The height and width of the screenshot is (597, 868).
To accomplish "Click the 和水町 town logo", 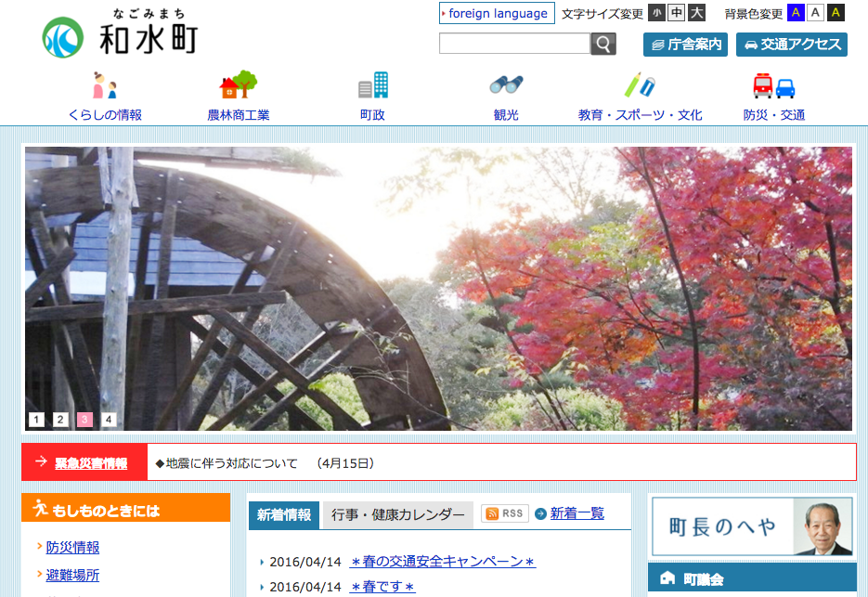I will (120, 33).
